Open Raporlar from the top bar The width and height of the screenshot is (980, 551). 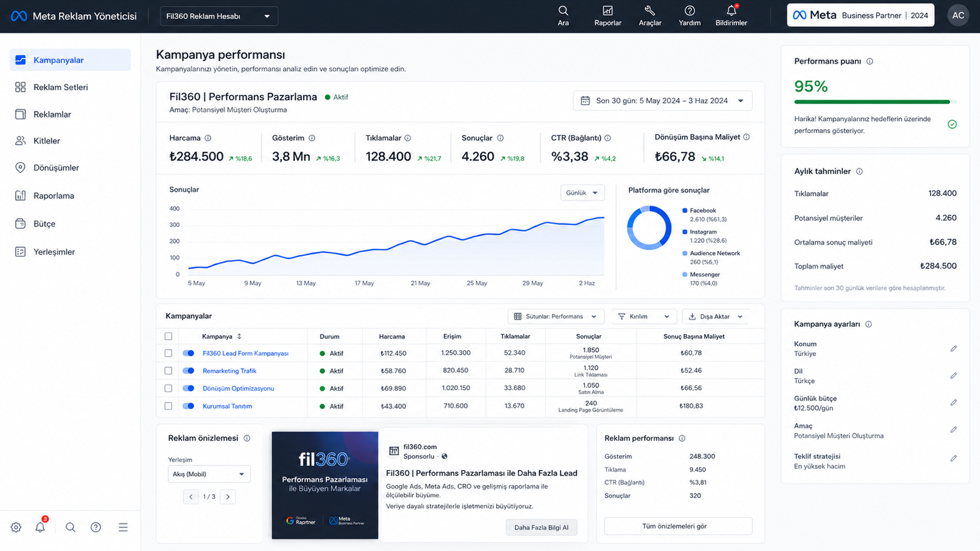(608, 16)
